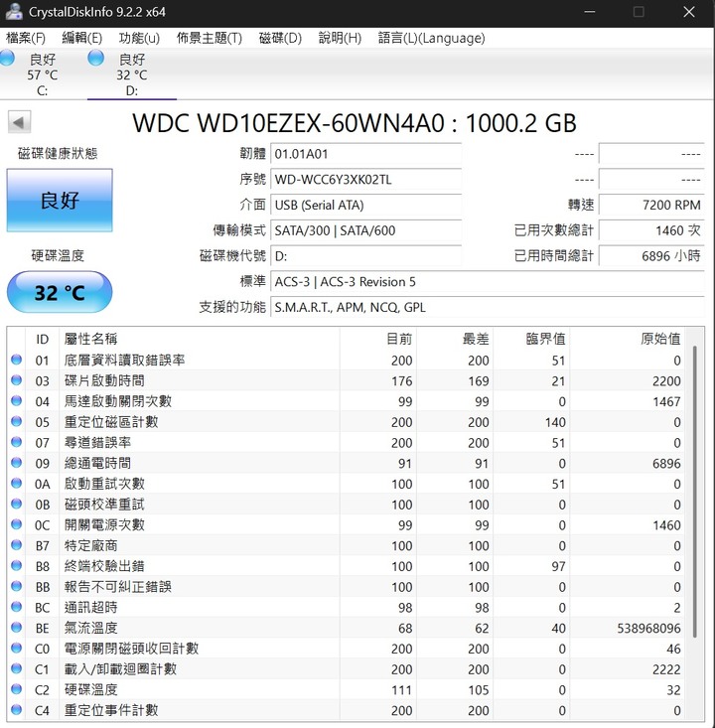This screenshot has height=728, width=715.
Task: Click the power-on hours 6896 小時 value
Action: (651, 256)
